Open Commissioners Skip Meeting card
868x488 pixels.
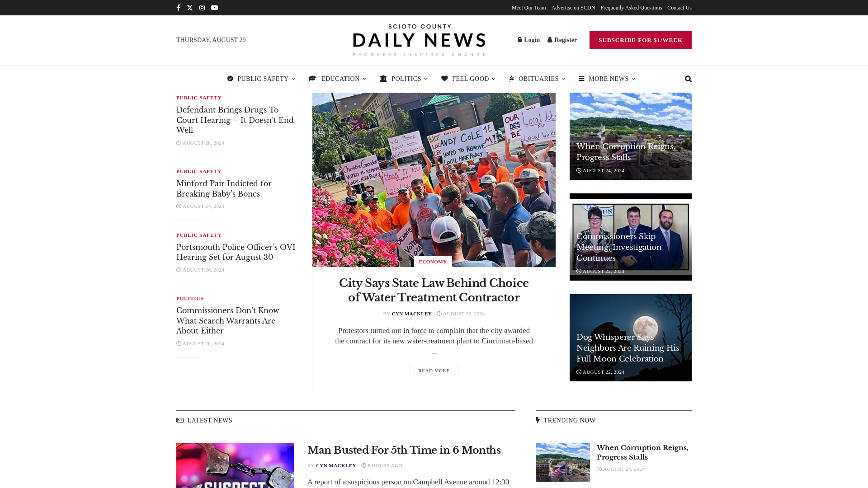tap(631, 237)
